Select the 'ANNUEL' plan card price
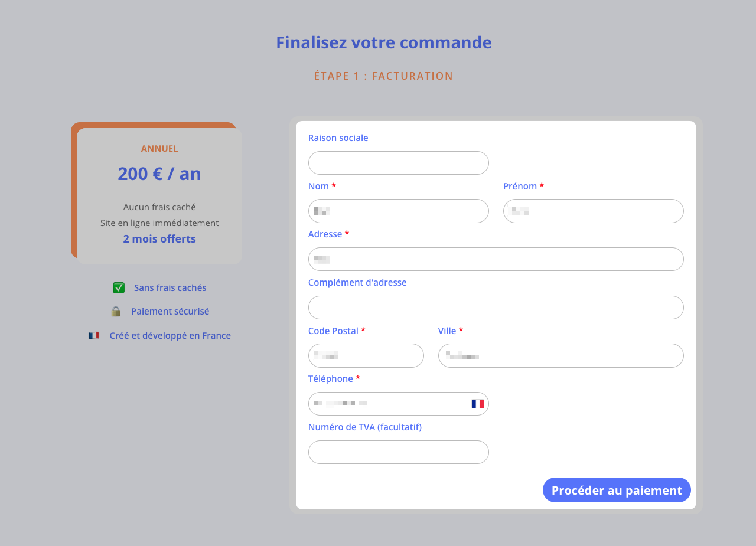This screenshot has width=756, height=546. tap(159, 174)
